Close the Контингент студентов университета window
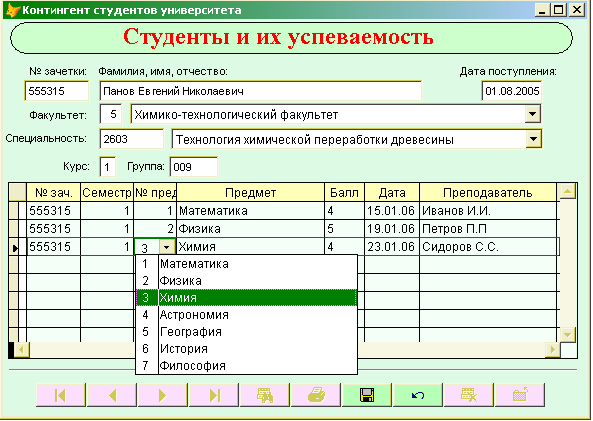Screen dimensions: 593x421 click(577, 10)
